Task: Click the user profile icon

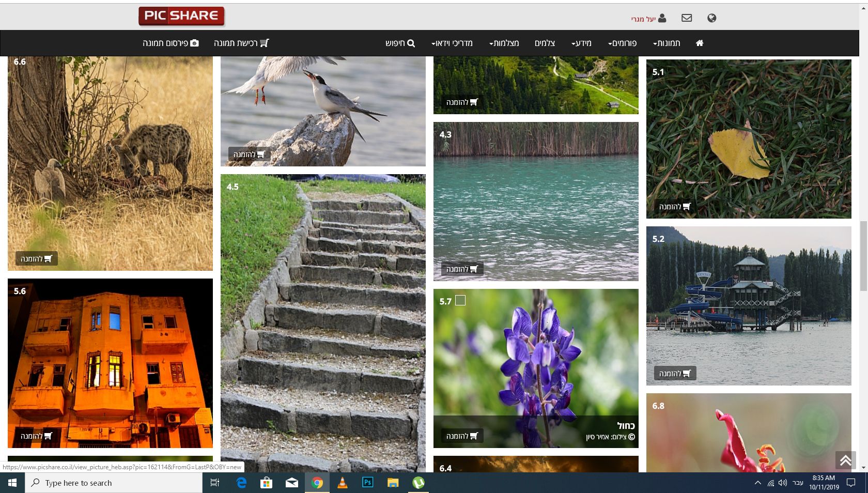Action: click(x=662, y=18)
